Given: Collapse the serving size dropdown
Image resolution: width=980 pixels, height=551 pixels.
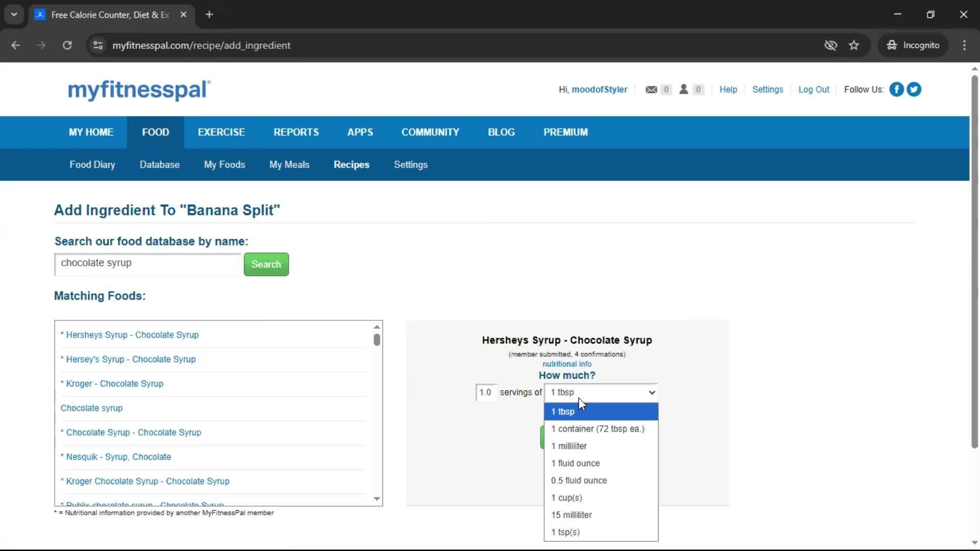Looking at the screenshot, I should (x=601, y=392).
